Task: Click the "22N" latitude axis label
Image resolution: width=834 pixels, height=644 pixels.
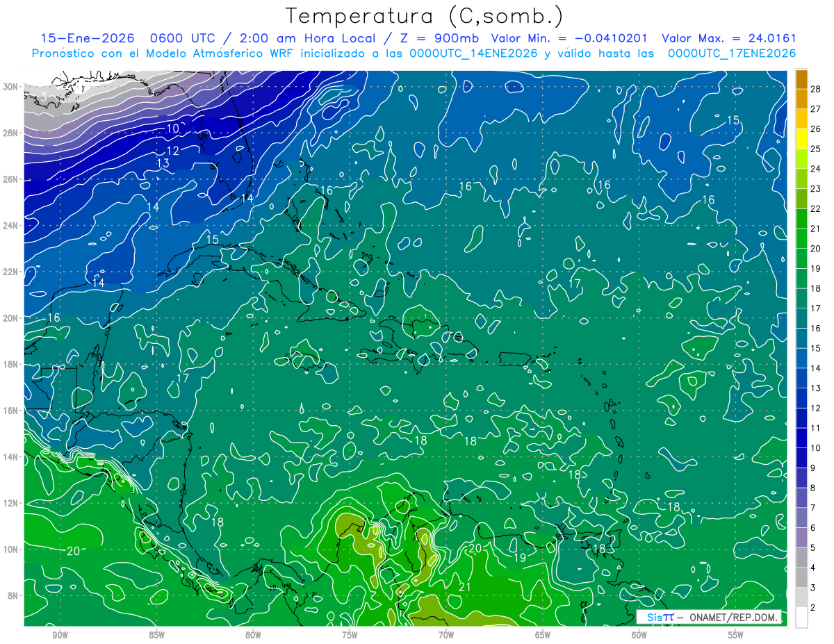Action: (10, 272)
